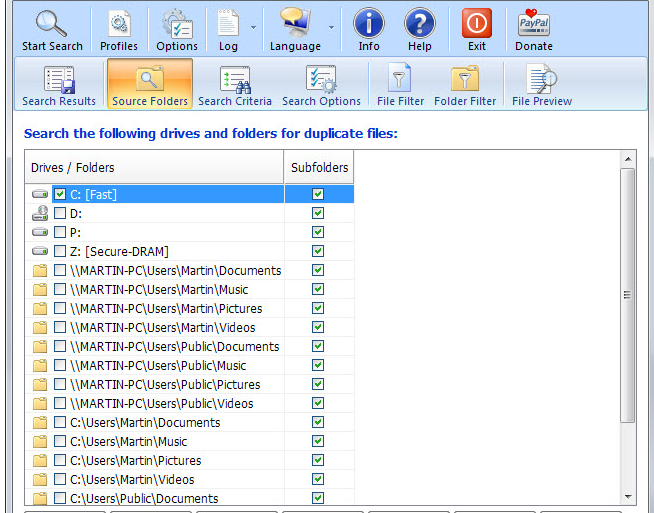Open the Profiles toolbar icon

point(119,23)
